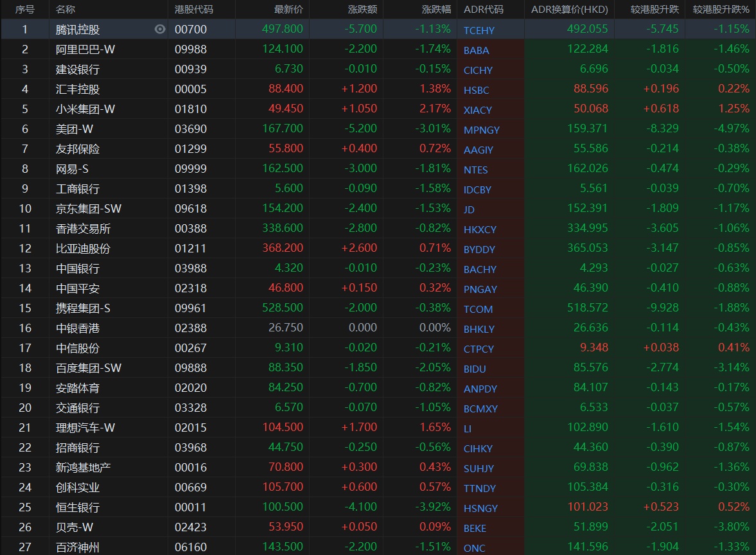Click the 序号 column header

tap(24, 10)
